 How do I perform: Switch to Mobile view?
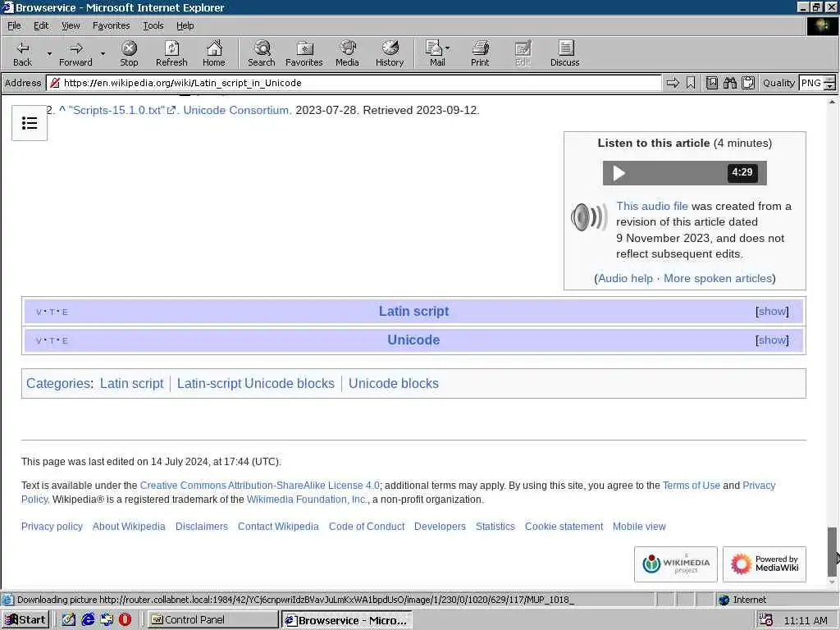pyautogui.click(x=639, y=526)
